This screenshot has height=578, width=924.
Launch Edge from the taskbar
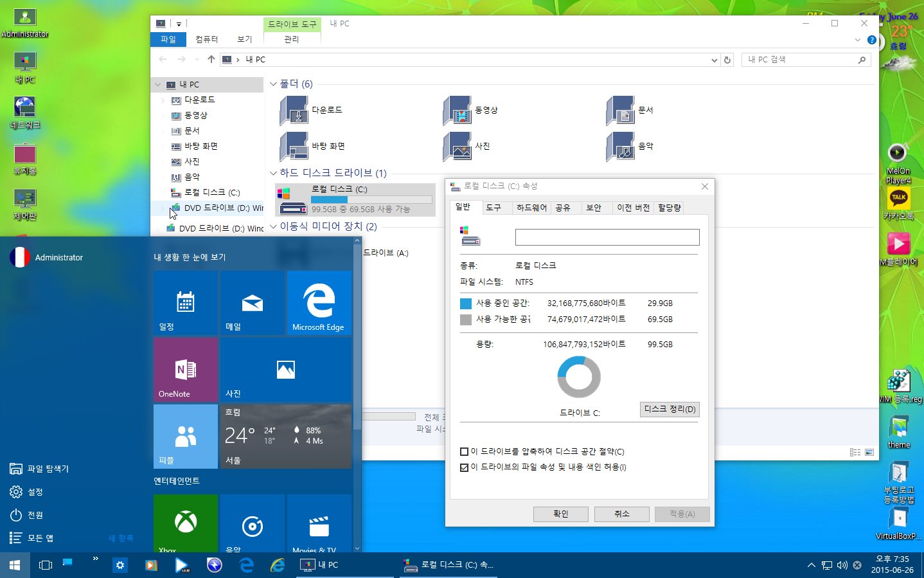tap(246, 565)
